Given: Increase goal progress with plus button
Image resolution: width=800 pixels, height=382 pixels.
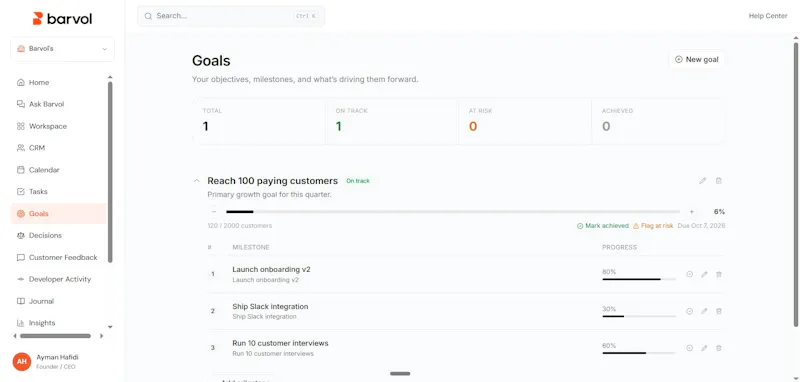Looking at the screenshot, I should pos(692,212).
